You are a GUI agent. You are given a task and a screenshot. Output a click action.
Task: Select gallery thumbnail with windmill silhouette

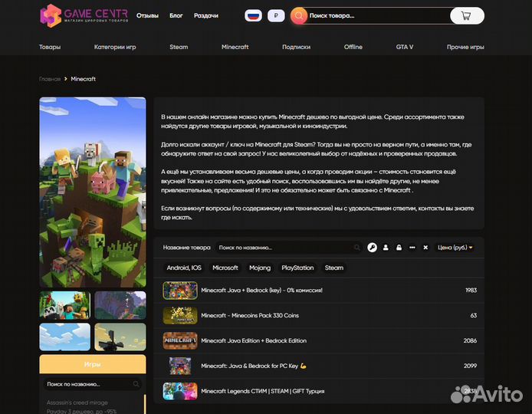[120, 337]
